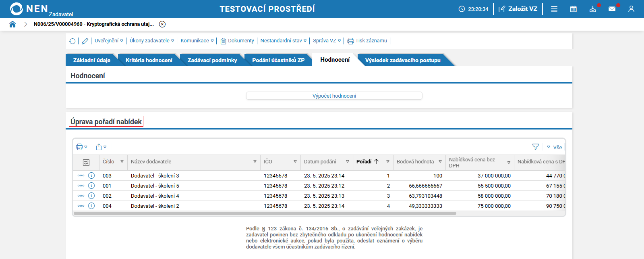This screenshot has height=259, width=644.
Task: Open Bodová hodnota column filter arrow
Action: tap(440, 161)
